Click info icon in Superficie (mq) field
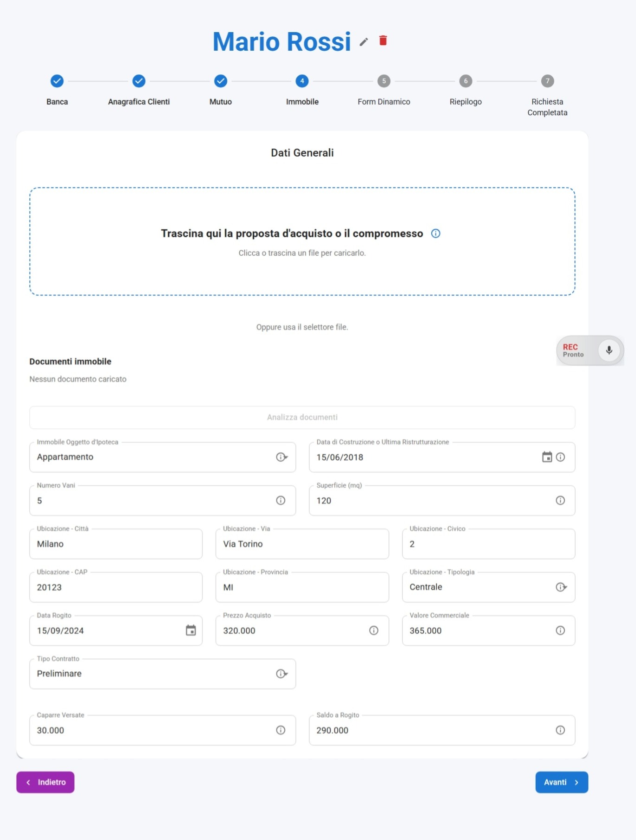 (560, 500)
